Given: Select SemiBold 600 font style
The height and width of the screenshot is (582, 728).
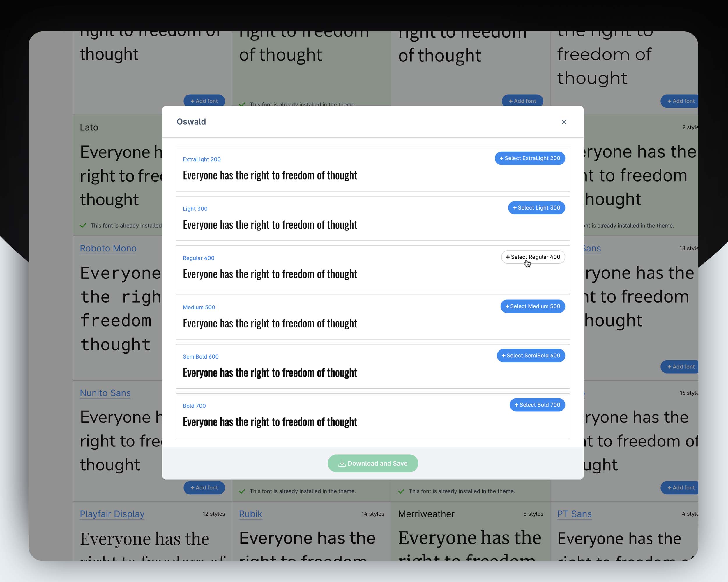Looking at the screenshot, I should coord(531,356).
